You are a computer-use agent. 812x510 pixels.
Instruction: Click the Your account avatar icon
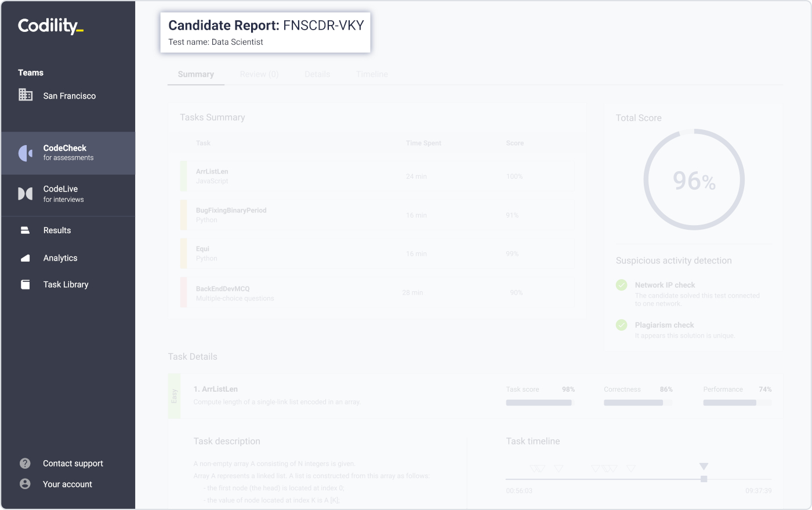25,484
